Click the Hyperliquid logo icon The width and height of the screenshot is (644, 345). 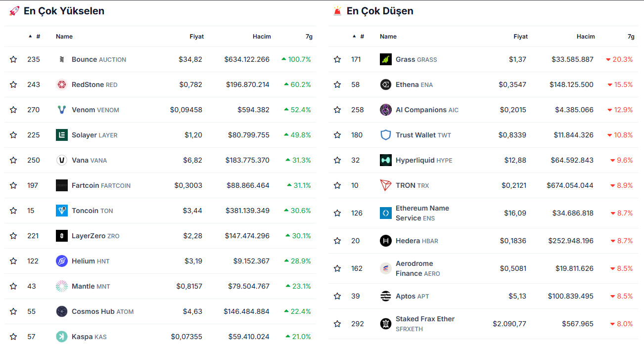386,160
